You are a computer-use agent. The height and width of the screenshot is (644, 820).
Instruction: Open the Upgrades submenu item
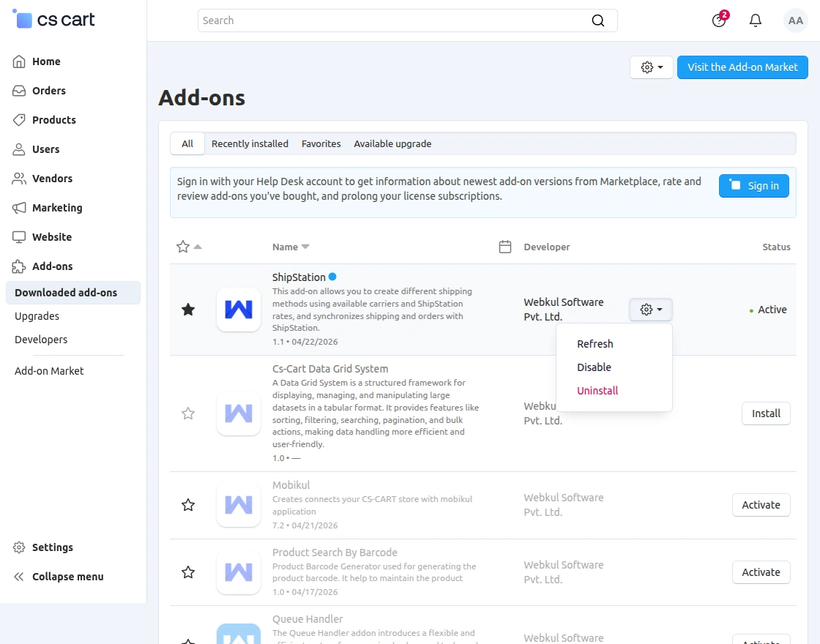[x=37, y=316]
